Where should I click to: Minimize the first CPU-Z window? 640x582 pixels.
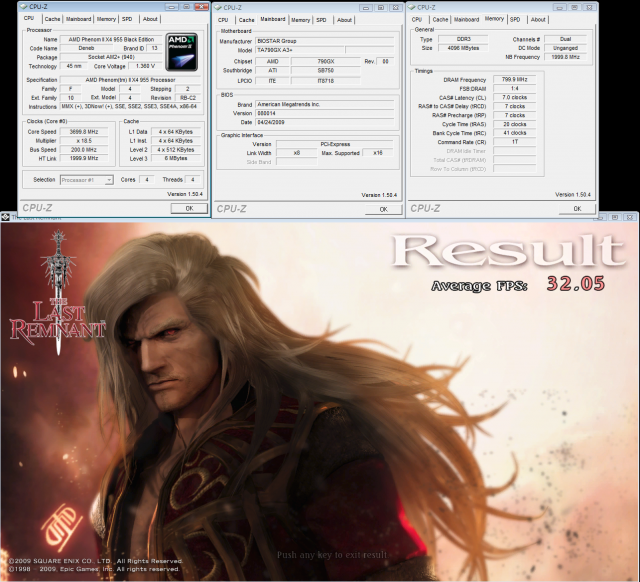click(x=172, y=7)
